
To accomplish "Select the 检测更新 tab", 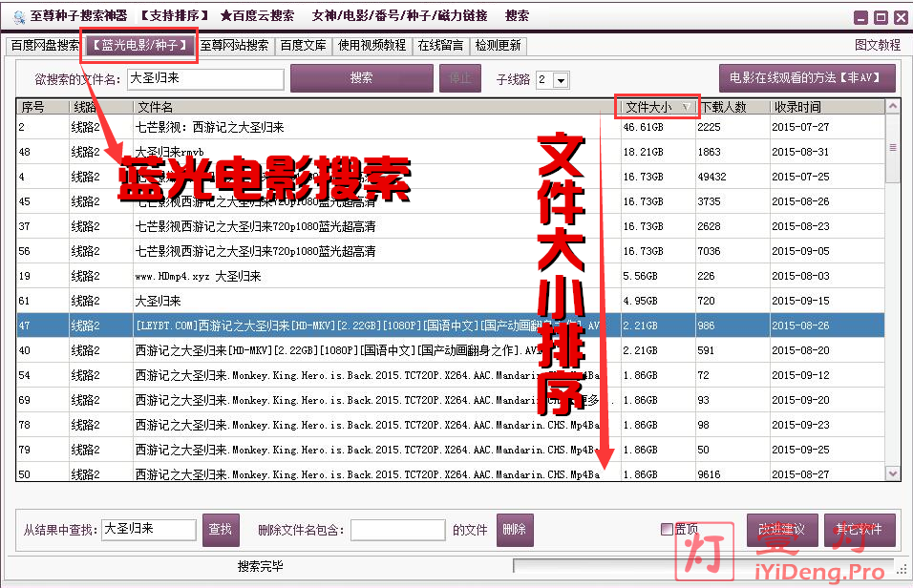I will pos(498,46).
